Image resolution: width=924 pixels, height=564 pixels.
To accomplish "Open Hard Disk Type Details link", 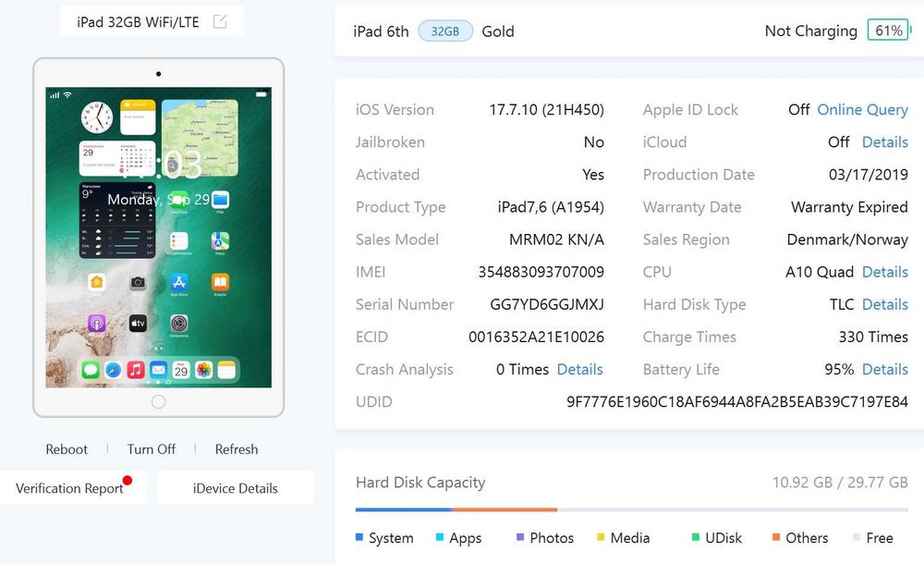I will tap(885, 304).
